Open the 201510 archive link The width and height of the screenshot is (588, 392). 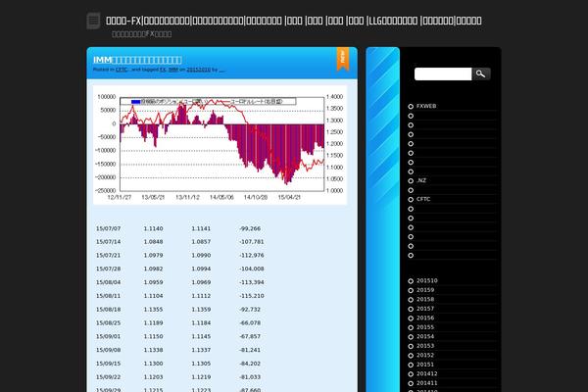pyautogui.click(x=426, y=280)
